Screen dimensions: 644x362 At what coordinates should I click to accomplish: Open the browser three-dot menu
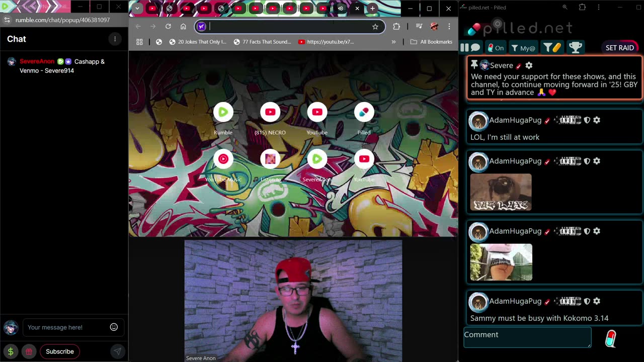tap(449, 27)
